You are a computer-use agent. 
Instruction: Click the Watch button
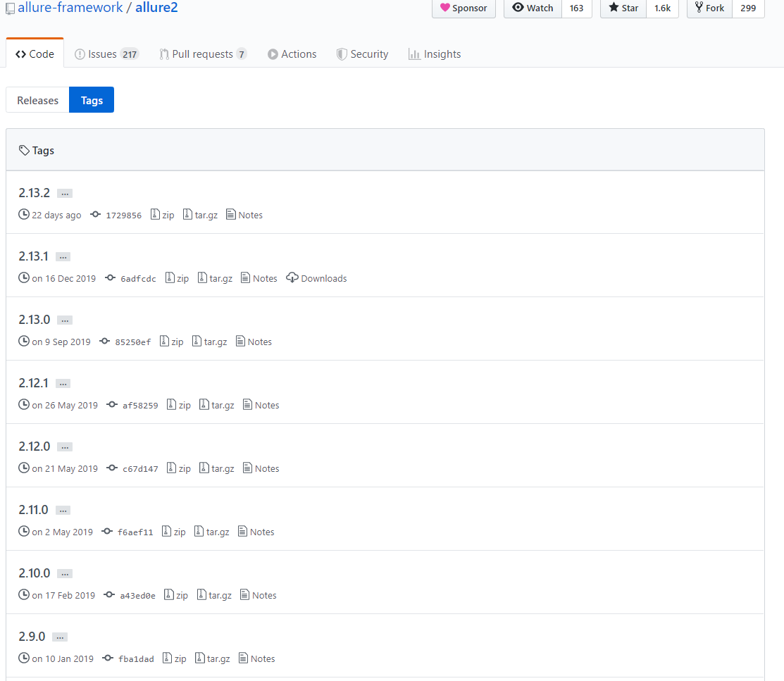[x=533, y=8]
